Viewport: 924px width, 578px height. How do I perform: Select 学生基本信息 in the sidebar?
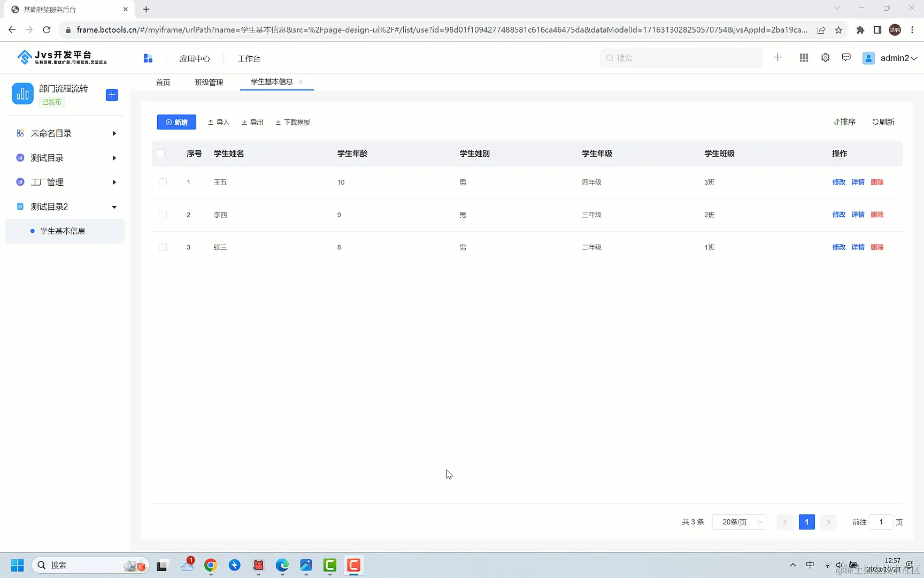coord(65,231)
